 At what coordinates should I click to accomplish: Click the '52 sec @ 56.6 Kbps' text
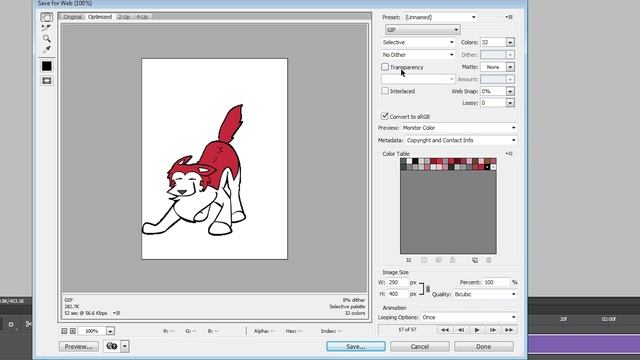[x=86, y=313]
